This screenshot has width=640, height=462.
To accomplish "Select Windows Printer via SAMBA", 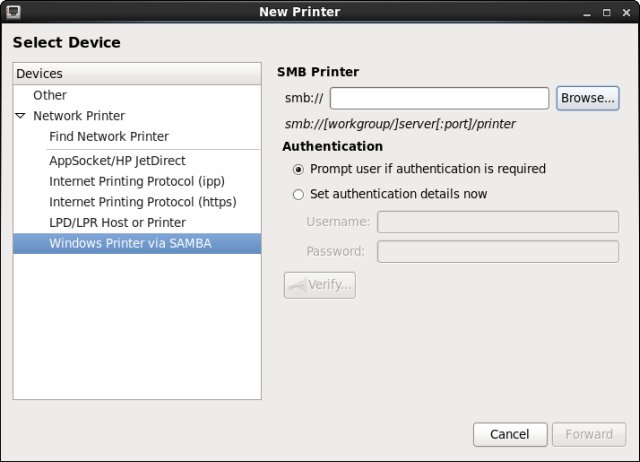I will tap(130, 243).
